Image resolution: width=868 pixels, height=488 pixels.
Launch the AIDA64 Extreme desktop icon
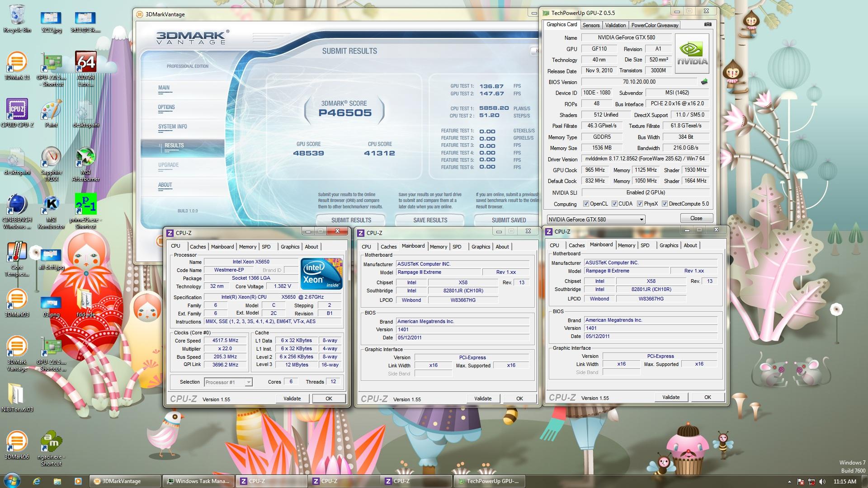[x=86, y=69]
